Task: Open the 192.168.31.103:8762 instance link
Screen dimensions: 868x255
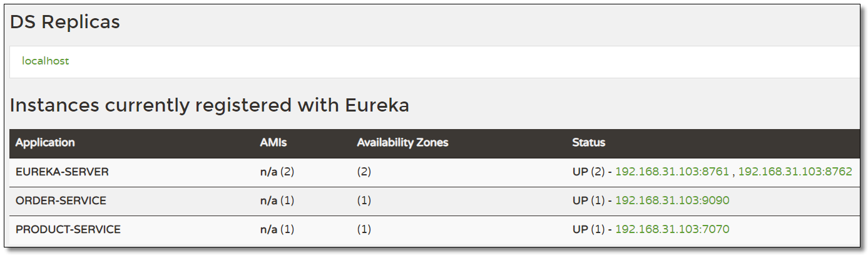Action: [795, 172]
